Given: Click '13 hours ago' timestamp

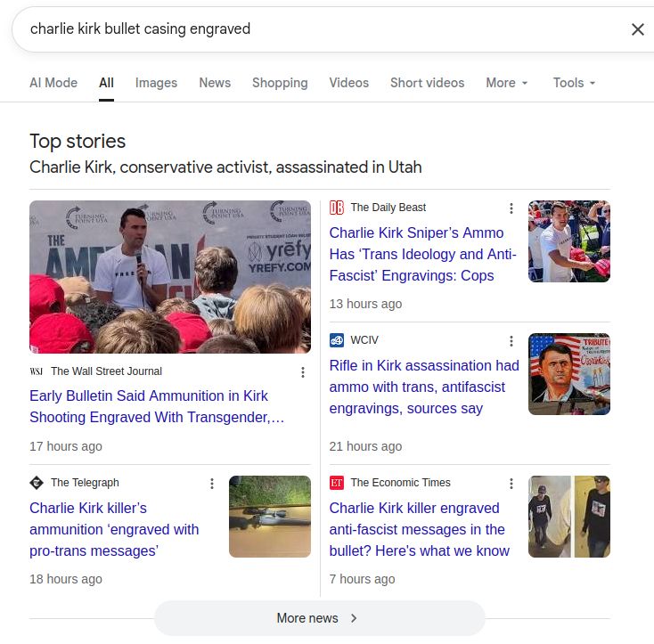Looking at the screenshot, I should pyautogui.click(x=366, y=304).
